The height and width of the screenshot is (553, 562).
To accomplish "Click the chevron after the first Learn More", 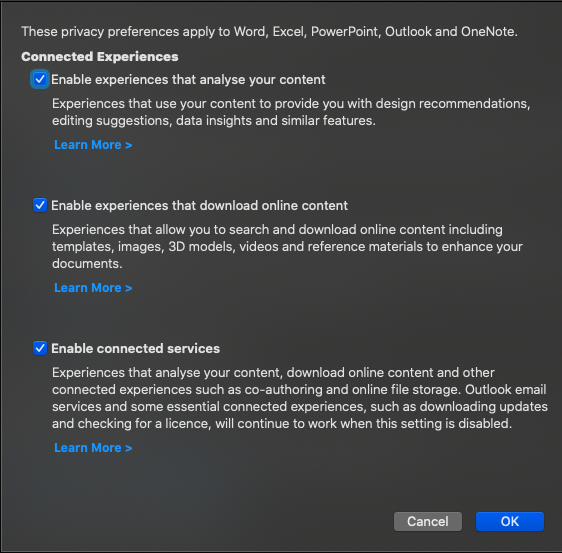I will coord(129,145).
